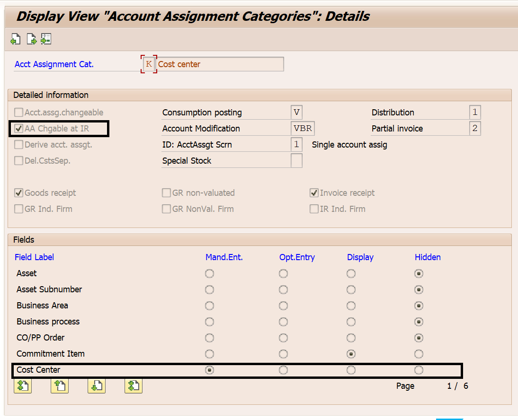The height and width of the screenshot is (420, 518).
Task: Click the Acct Assignment Cat. K field
Action: click(x=149, y=64)
